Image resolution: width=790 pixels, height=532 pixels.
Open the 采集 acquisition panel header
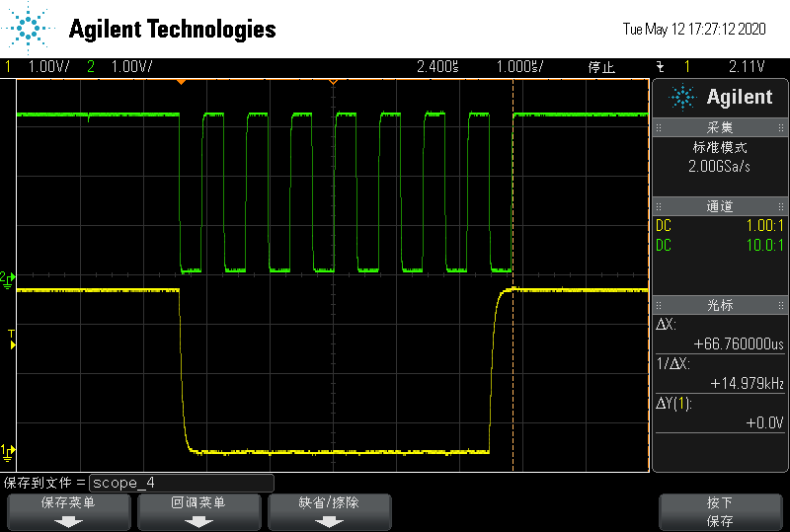[x=720, y=127]
